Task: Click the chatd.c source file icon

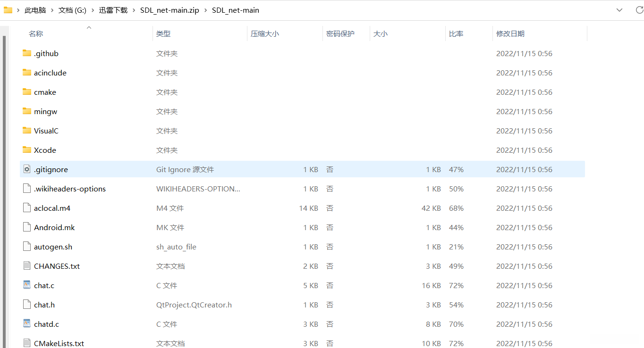Action: click(27, 324)
